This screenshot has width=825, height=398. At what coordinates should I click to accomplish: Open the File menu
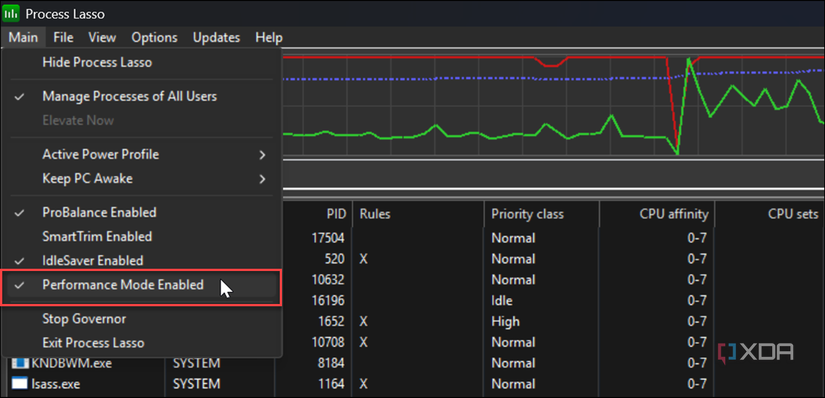tap(63, 37)
